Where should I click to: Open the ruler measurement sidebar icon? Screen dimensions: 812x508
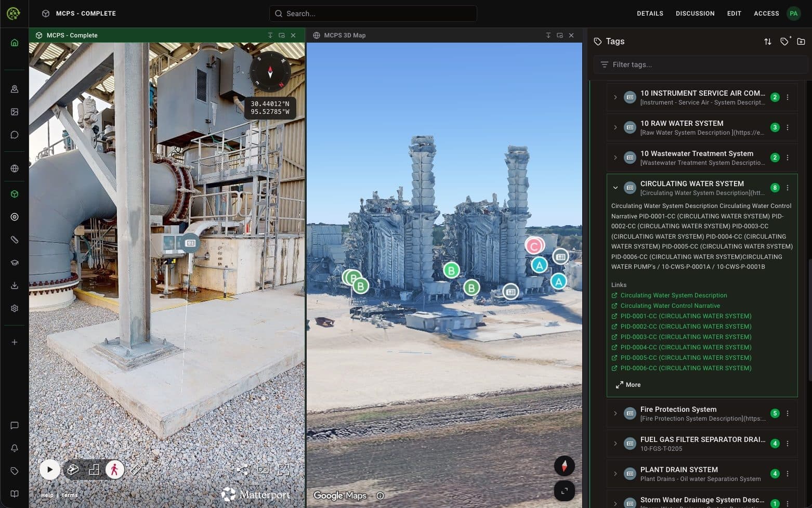15,240
